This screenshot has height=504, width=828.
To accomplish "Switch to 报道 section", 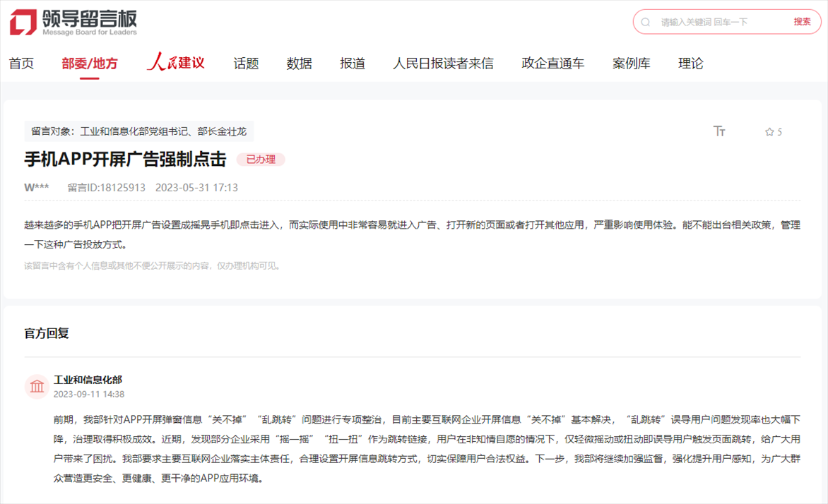I will click(352, 64).
